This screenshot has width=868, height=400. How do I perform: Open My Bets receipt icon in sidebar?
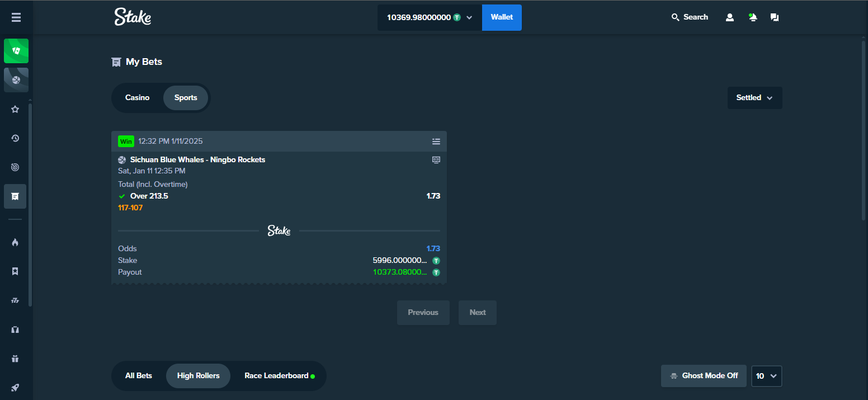16,196
